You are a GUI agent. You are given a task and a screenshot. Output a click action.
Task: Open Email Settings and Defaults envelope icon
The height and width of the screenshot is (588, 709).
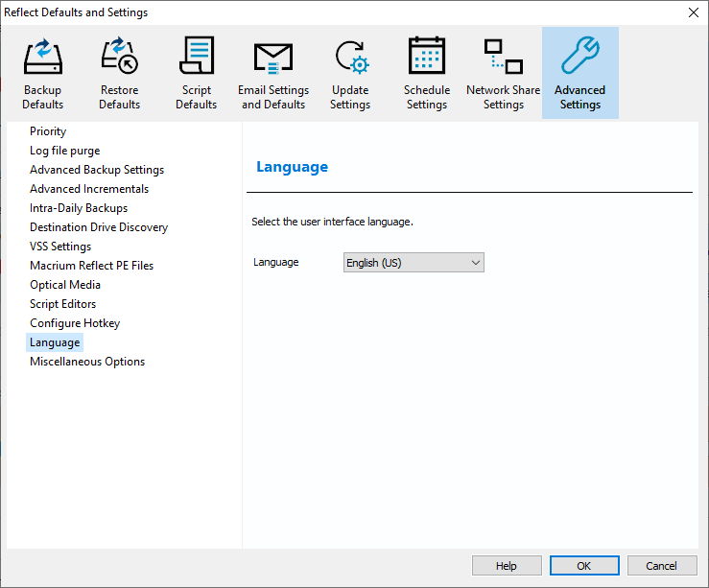pyautogui.click(x=273, y=58)
